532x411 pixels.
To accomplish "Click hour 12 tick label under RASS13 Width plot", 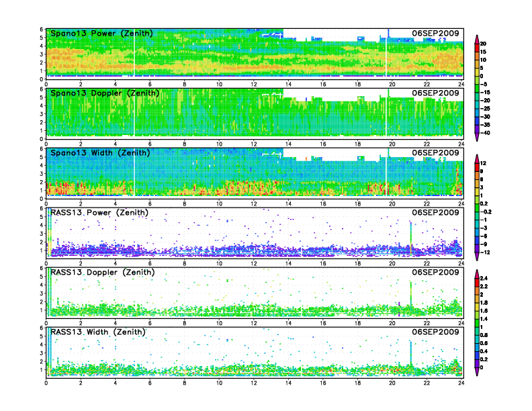I will coord(253,382).
